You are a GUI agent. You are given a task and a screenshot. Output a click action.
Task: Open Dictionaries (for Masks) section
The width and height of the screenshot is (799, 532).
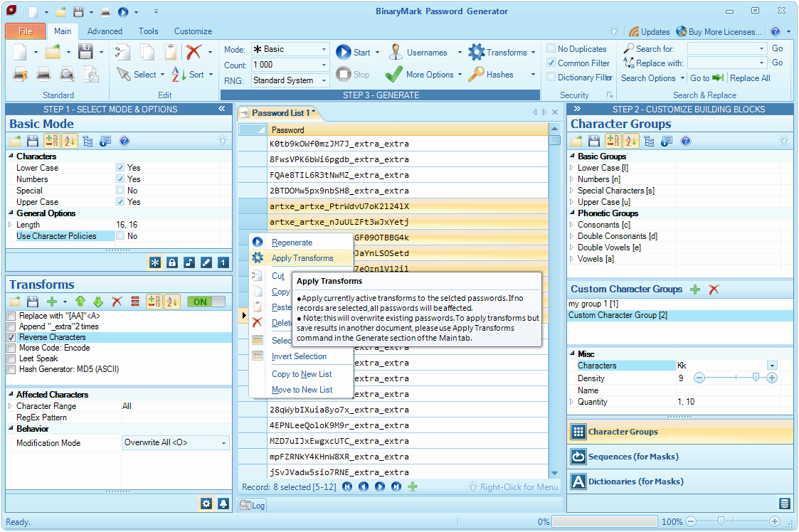679,482
